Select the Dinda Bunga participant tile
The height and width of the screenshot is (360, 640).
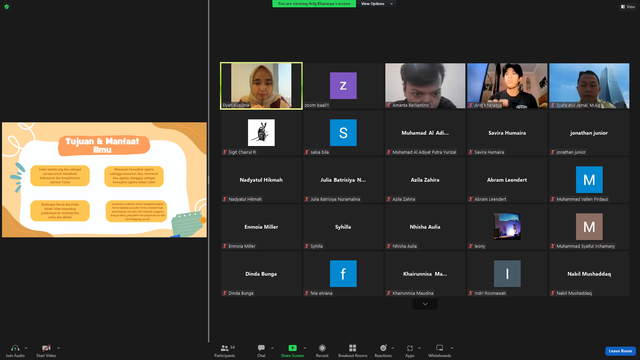pyautogui.click(x=261, y=273)
